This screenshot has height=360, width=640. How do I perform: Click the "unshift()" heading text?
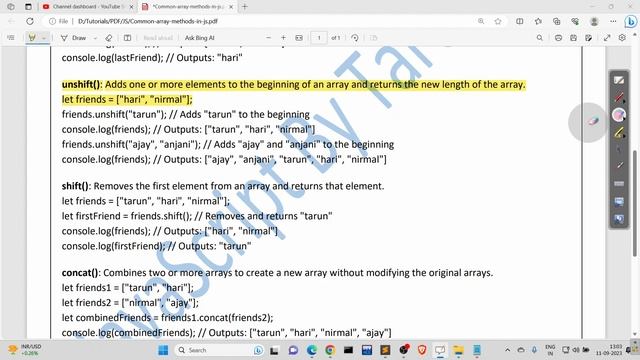click(x=81, y=84)
